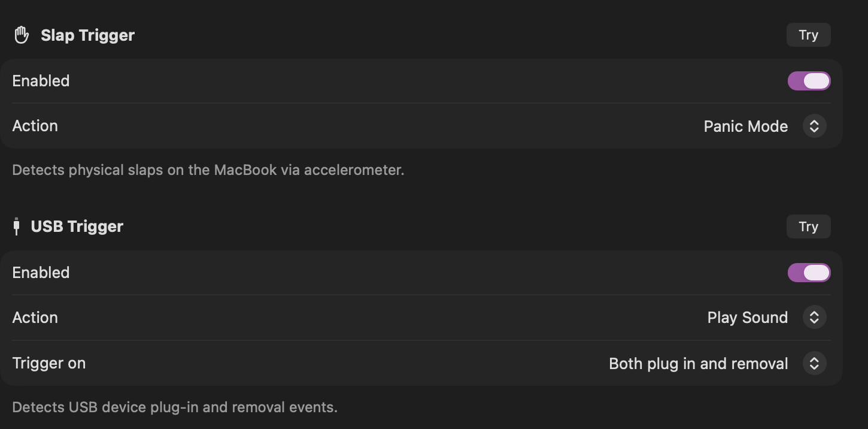Turn off the USB Trigger Enabled switch
The image size is (868, 429).
tap(809, 273)
